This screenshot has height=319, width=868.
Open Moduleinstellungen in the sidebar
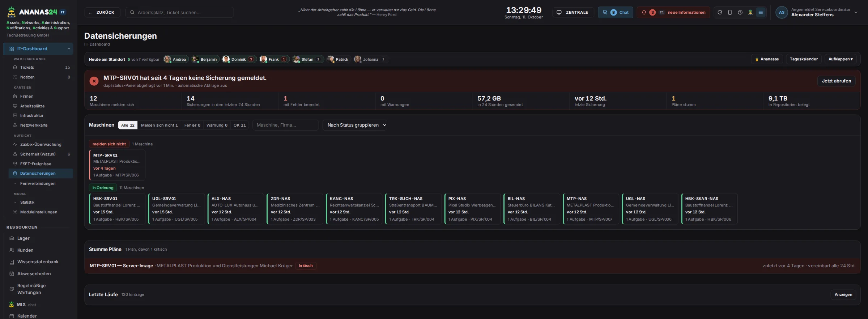(x=41, y=212)
